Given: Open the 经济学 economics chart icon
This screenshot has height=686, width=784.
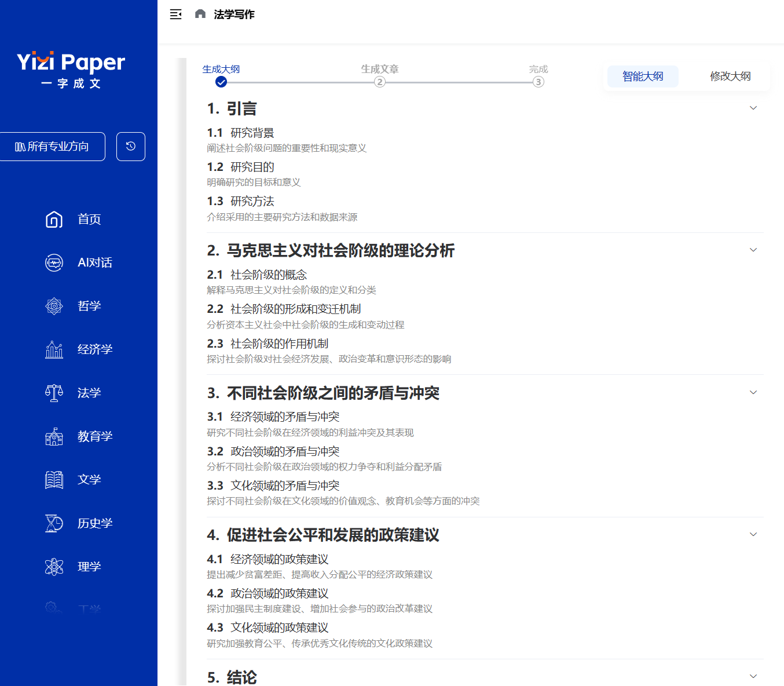Looking at the screenshot, I should 54,349.
